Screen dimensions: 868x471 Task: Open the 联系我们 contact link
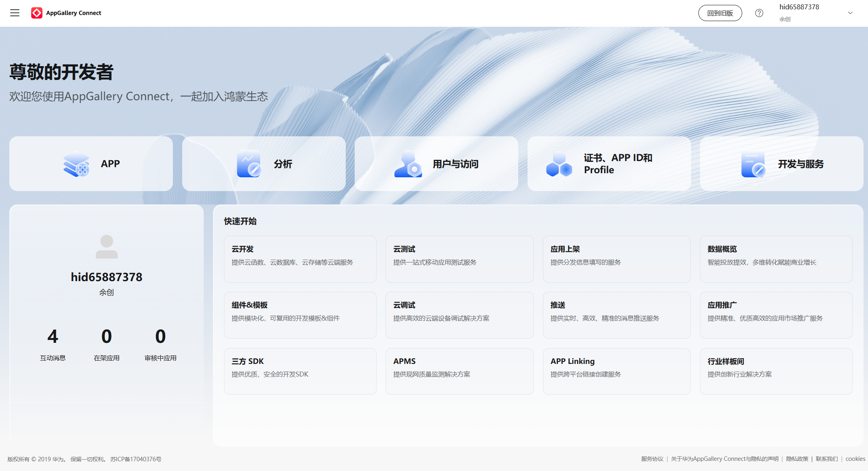827,459
